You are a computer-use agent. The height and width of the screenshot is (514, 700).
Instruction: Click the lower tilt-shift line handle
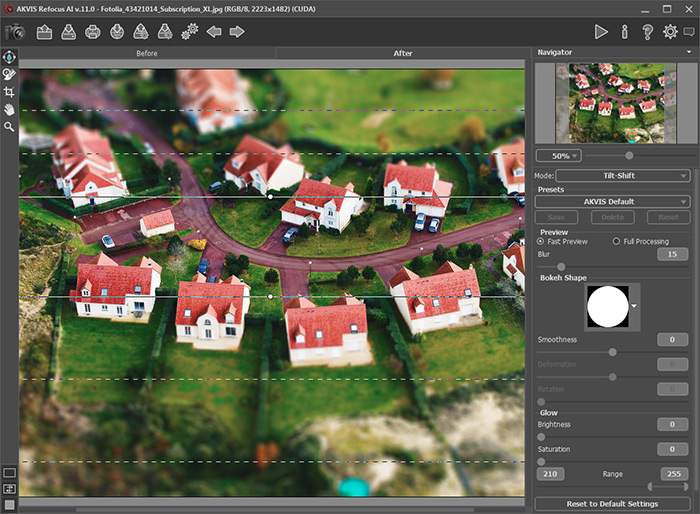point(270,297)
